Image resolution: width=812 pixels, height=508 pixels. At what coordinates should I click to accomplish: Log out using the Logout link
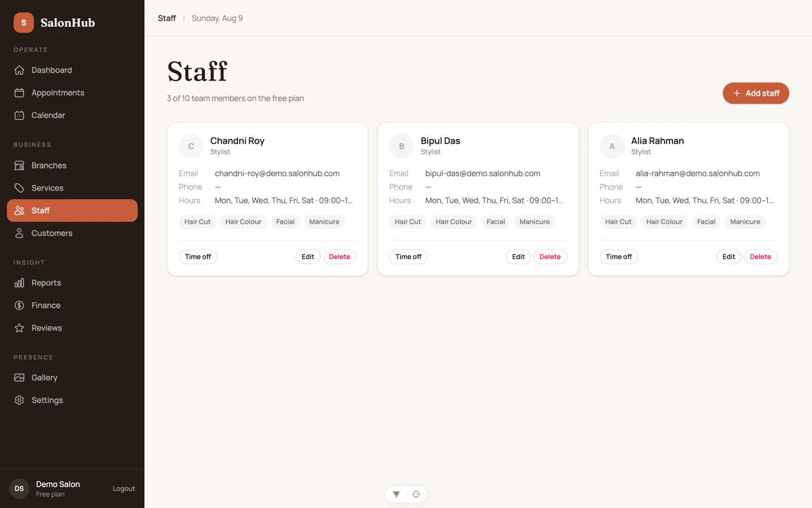(124, 489)
